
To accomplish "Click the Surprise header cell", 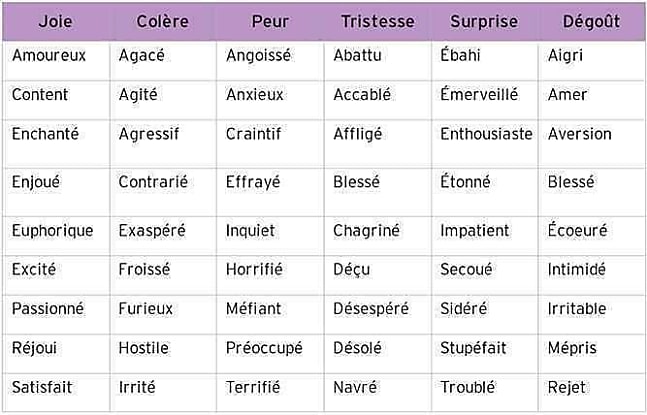I will [484, 22].
